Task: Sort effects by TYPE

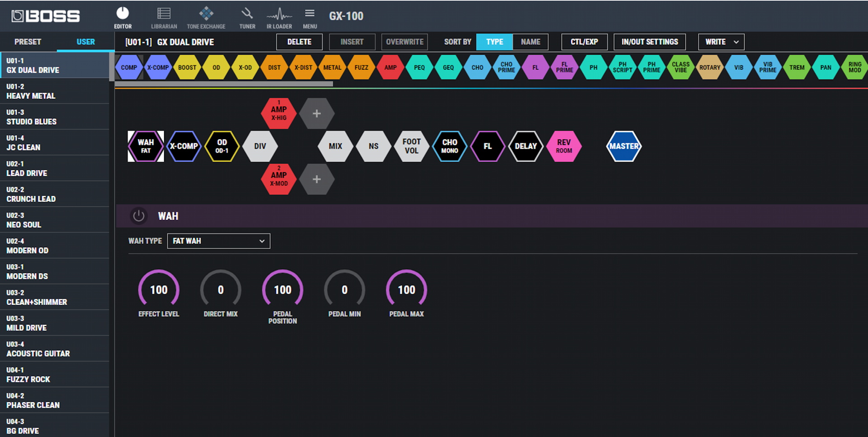Action: coord(495,42)
